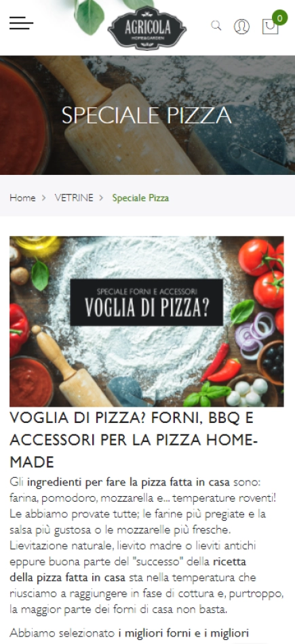
Task: Open the VETRINE breadcrumb link
Action: [x=74, y=198]
